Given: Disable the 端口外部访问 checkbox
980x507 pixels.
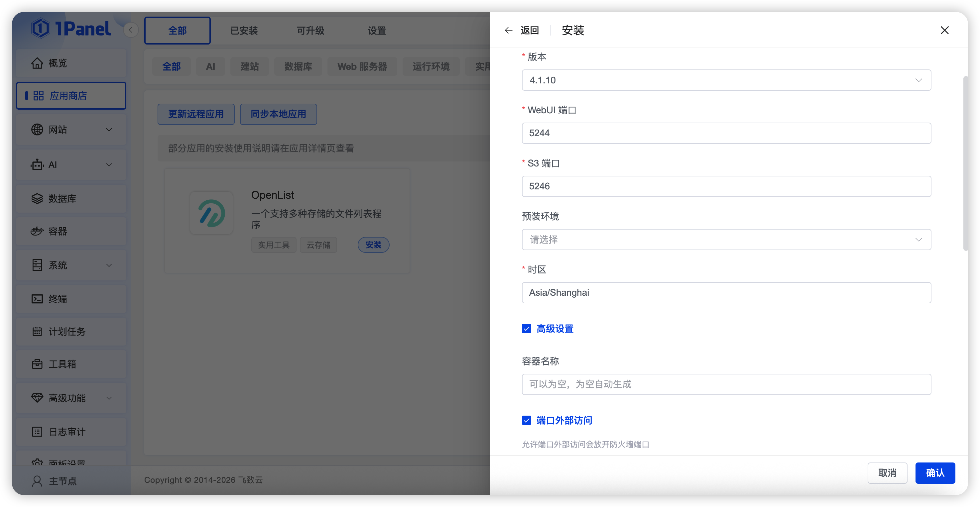Looking at the screenshot, I should click(526, 420).
